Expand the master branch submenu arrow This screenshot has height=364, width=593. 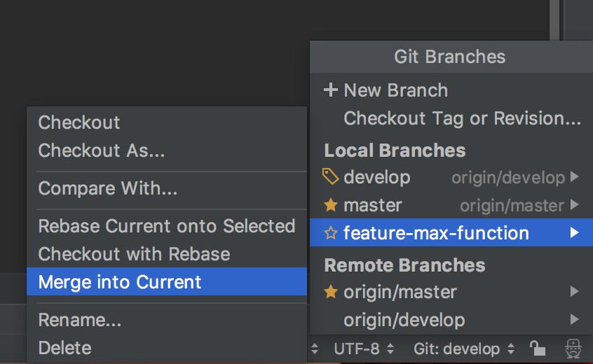pyautogui.click(x=575, y=204)
